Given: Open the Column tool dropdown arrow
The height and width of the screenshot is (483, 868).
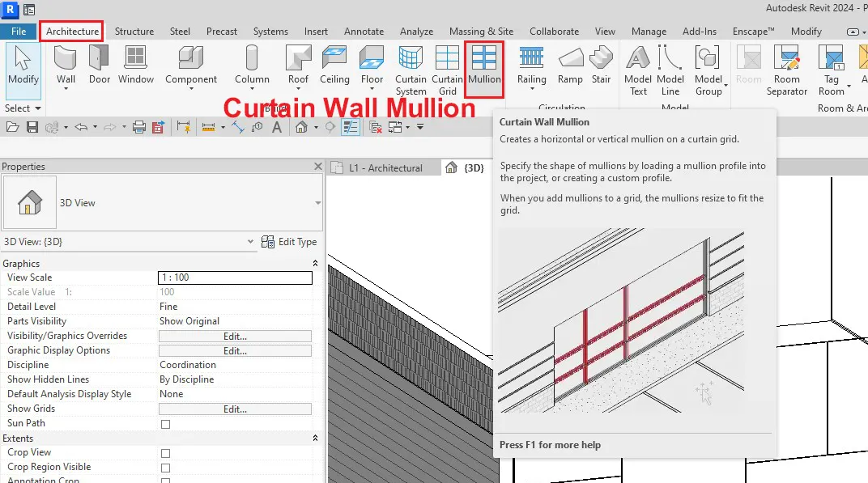Looking at the screenshot, I should (x=252, y=88).
